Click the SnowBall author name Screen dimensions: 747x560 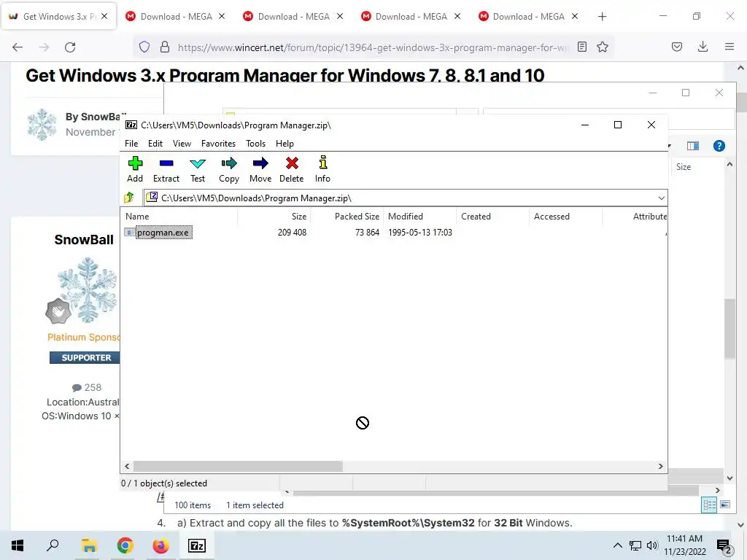tap(84, 239)
